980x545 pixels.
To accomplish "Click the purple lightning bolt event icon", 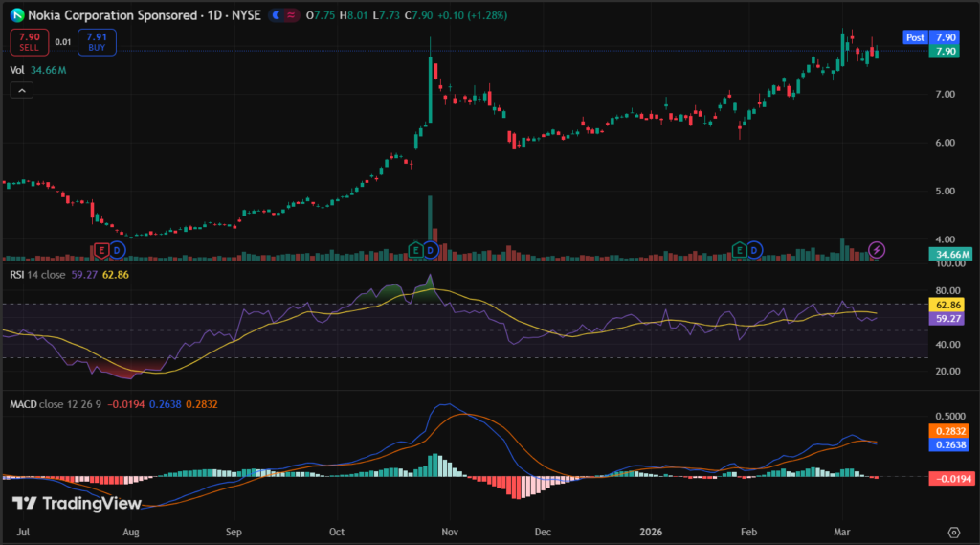I will [x=878, y=250].
